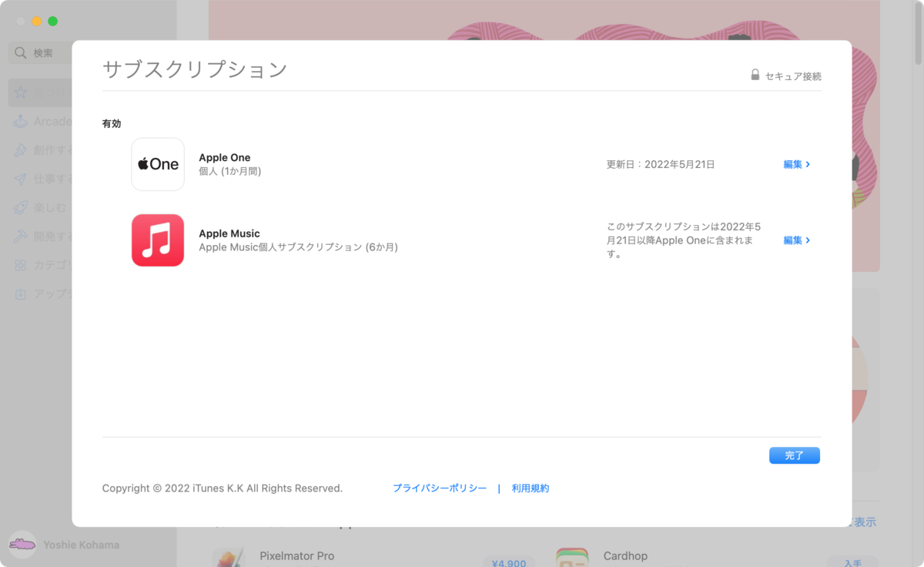Click the 更新日：2022年5月21日 text
The height and width of the screenshot is (567, 924).
tap(661, 164)
